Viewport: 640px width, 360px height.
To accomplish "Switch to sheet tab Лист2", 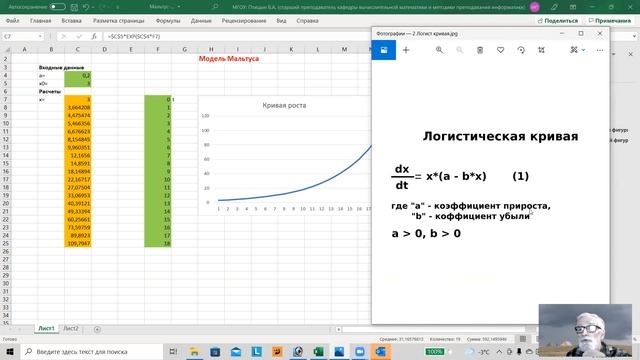I will (71, 329).
